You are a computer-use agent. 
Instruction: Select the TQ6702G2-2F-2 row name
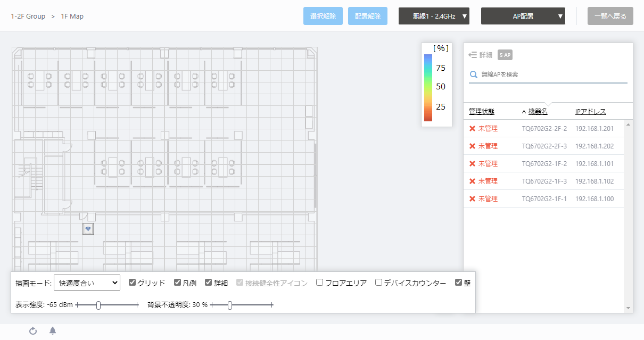[x=544, y=129]
